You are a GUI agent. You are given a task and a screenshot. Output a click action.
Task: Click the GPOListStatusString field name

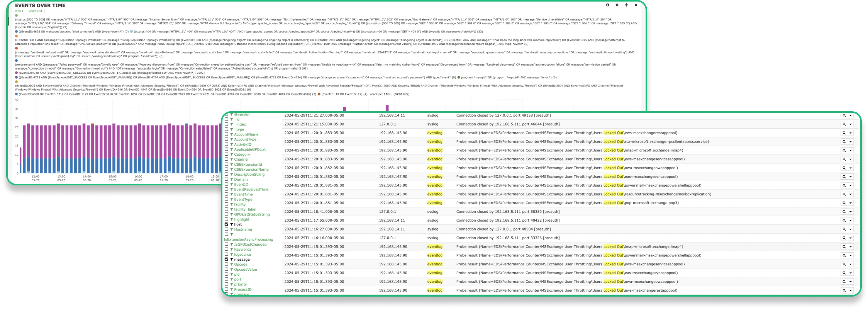(x=252, y=214)
